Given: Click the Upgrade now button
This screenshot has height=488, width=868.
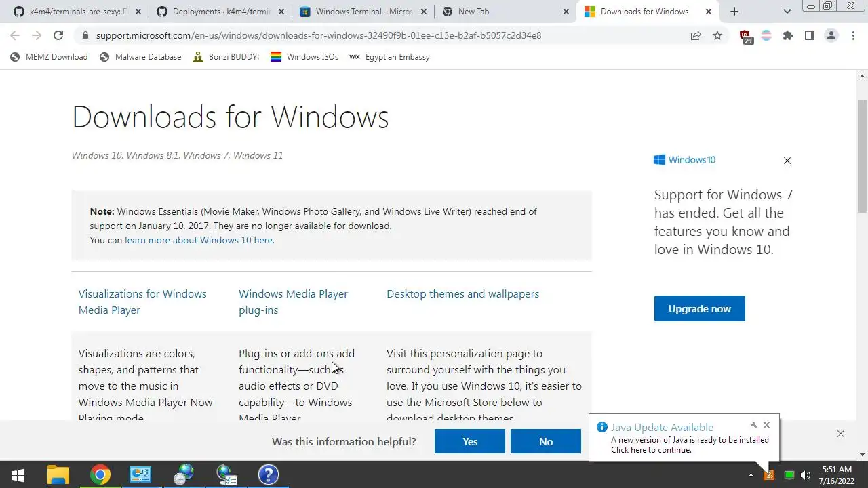Looking at the screenshot, I should pos(699,308).
